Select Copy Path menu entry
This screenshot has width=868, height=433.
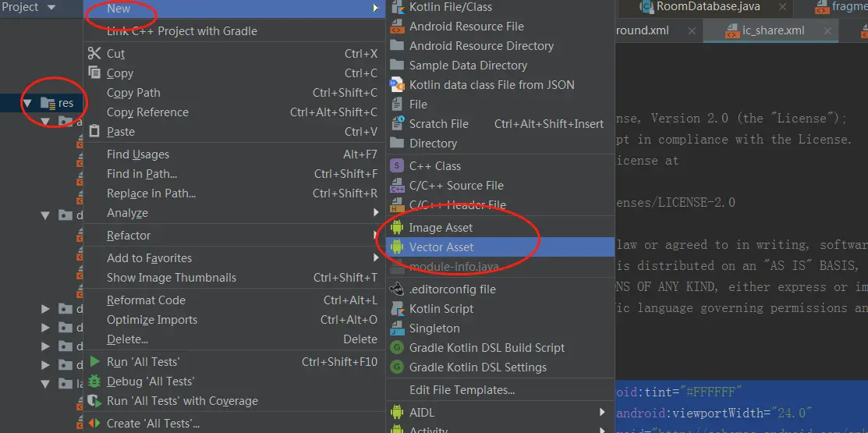point(234,93)
